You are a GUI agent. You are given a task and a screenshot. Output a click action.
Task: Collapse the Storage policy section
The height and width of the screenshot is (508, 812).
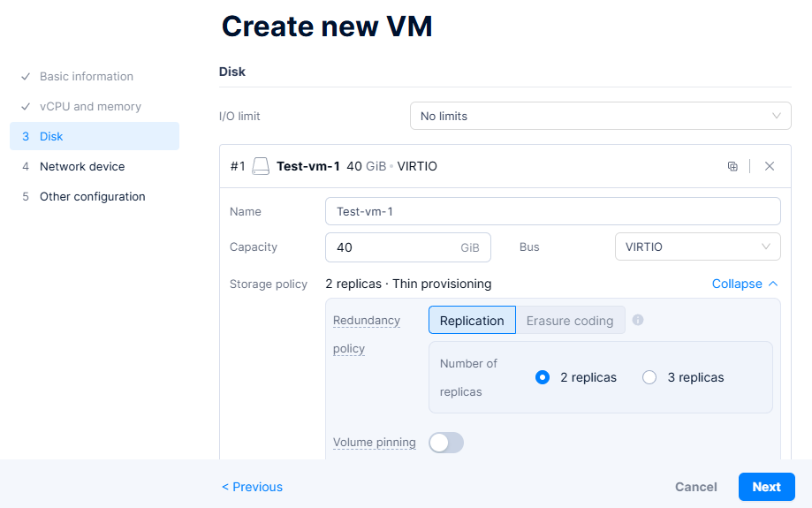[745, 284]
